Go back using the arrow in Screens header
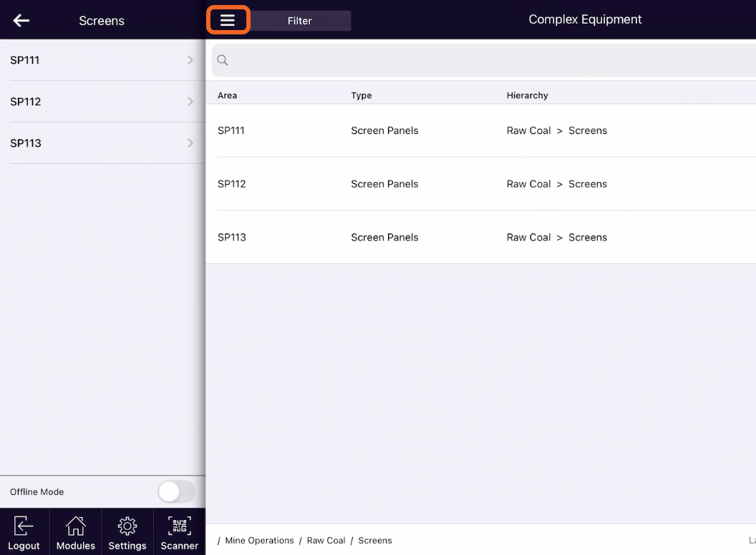Screen dimensions: 756x555 coord(21,20)
